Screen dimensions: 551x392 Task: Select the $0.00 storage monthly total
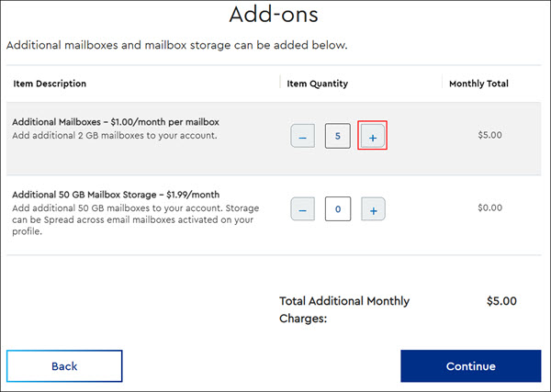[x=489, y=207]
